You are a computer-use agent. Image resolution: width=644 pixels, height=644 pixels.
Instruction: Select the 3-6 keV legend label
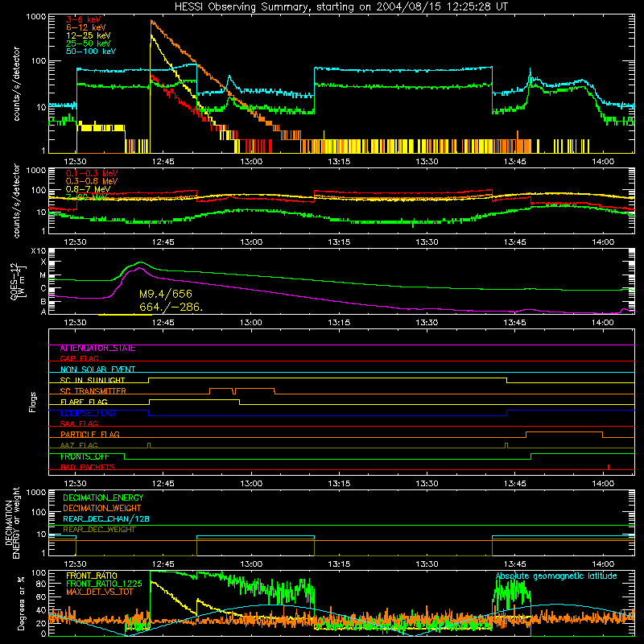coord(84,19)
